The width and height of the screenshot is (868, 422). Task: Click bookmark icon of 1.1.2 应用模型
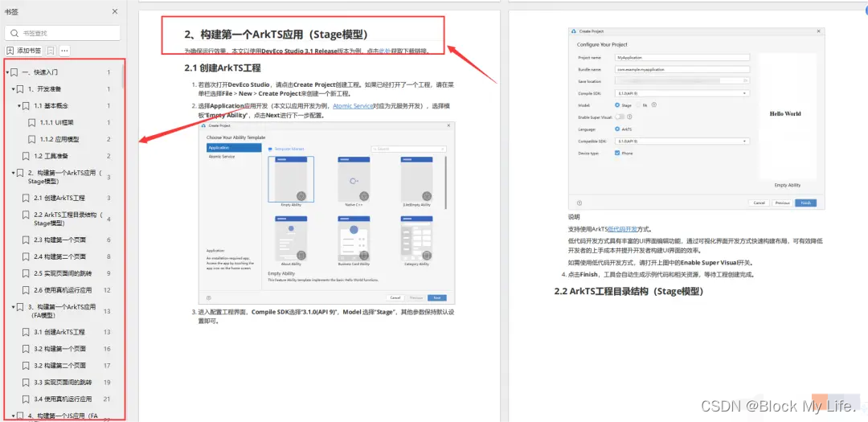pyautogui.click(x=31, y=139)
